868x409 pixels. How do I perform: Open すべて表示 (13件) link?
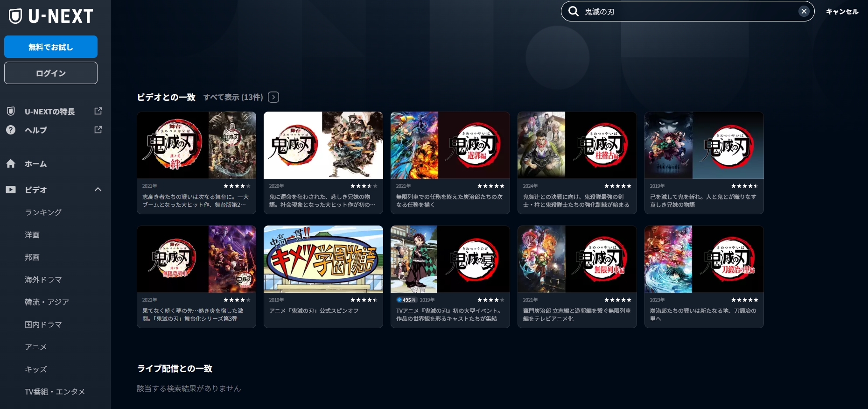click(x=233, y=97)
